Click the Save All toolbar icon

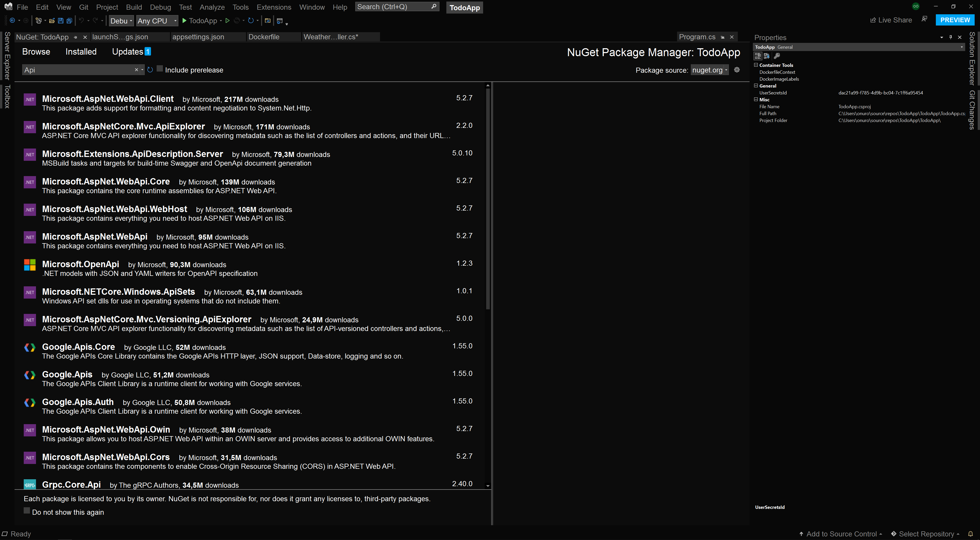coord(69,21)
